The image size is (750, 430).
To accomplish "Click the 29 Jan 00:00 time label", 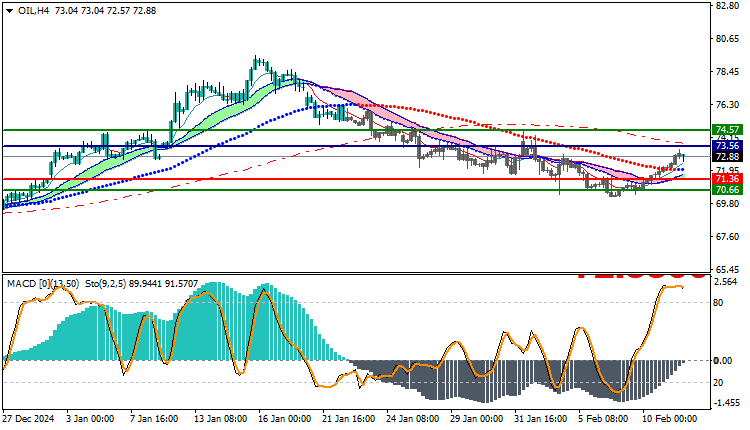I will click(x=477, y=419).
